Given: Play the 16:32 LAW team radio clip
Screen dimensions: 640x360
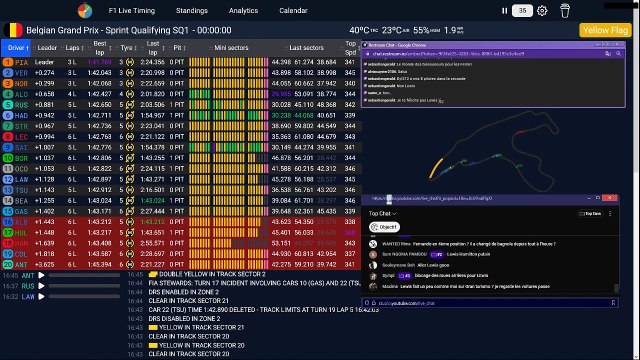Looking at the screenshot, I should (41, 297).
